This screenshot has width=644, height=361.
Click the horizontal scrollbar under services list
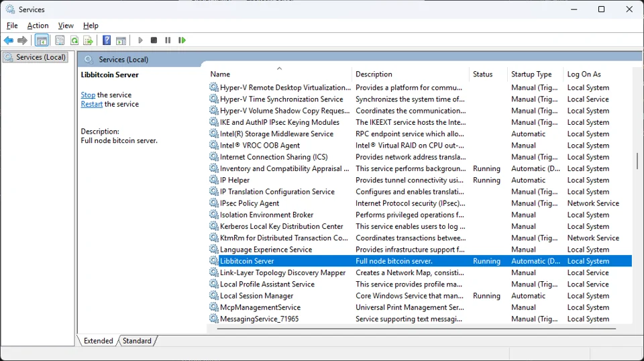click(417, 329)
